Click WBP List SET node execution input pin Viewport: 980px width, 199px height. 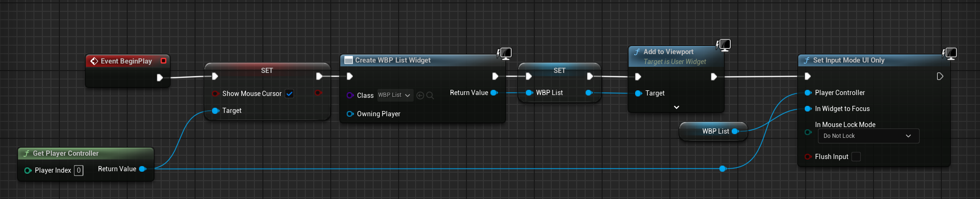[x=529, y=76]
